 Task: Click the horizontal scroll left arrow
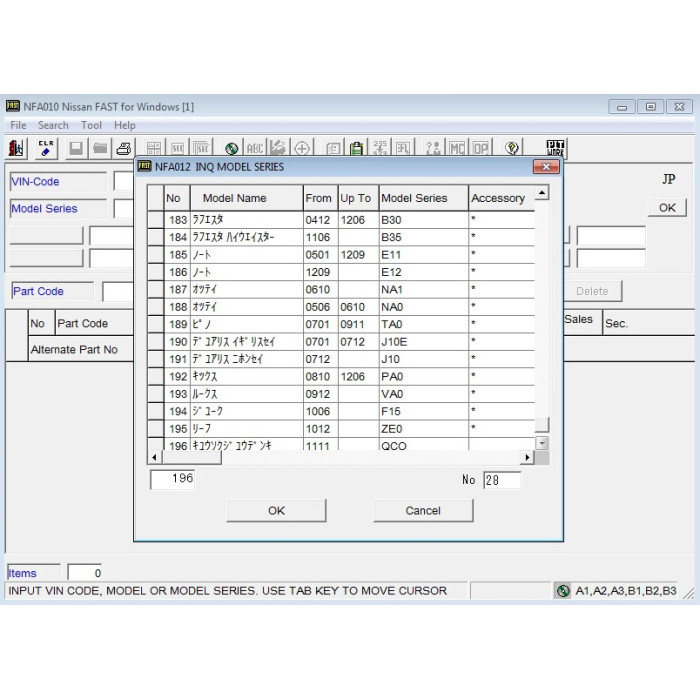154,458
